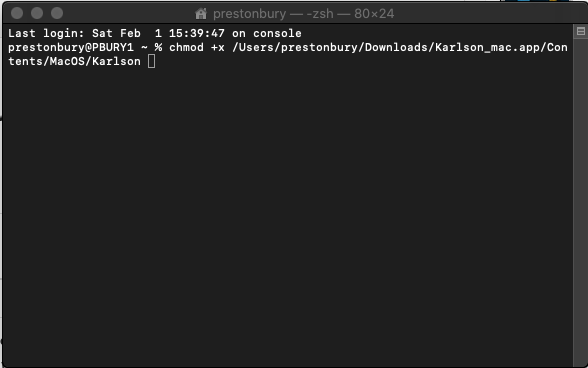Click the split pane icon above scrollbar
The height and width of the screenshot is (368, 588).
click(580, 32)
